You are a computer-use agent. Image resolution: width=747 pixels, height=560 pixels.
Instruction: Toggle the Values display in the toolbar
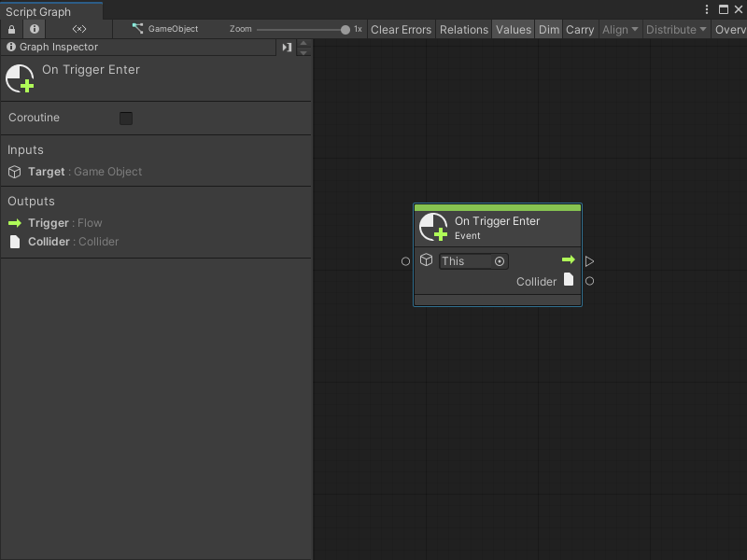[513, 29]
